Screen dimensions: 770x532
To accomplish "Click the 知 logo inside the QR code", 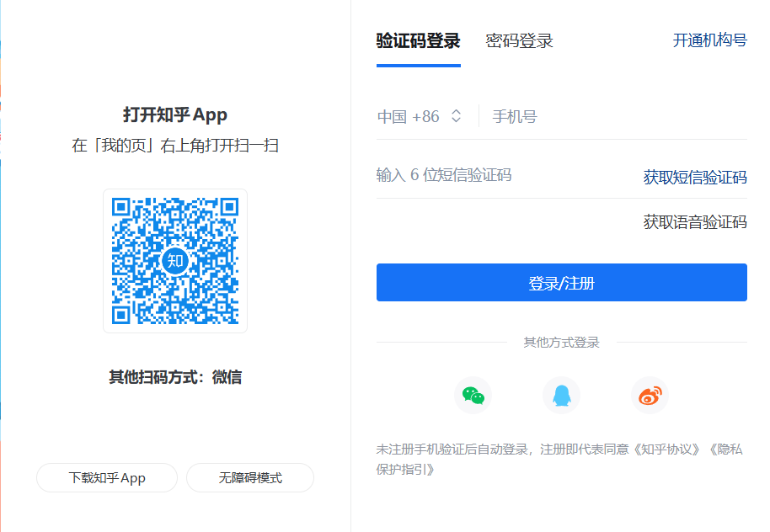I will 175,261.
